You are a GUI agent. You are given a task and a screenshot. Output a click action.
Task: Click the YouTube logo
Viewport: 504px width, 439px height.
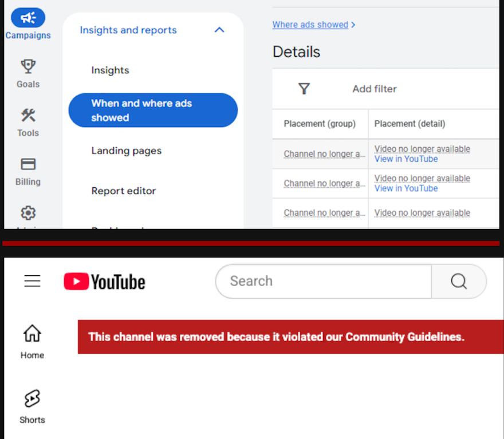coord(104,282)
